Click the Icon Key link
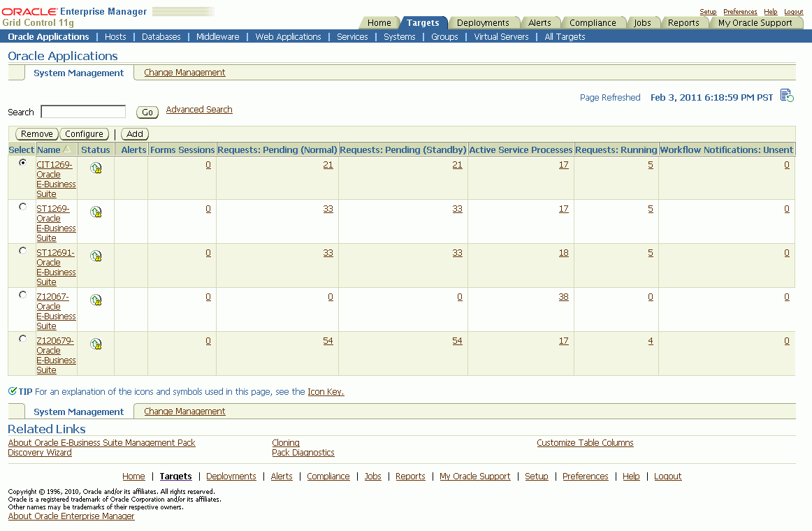This screenshot has height=531, width=812. point(326,392)
